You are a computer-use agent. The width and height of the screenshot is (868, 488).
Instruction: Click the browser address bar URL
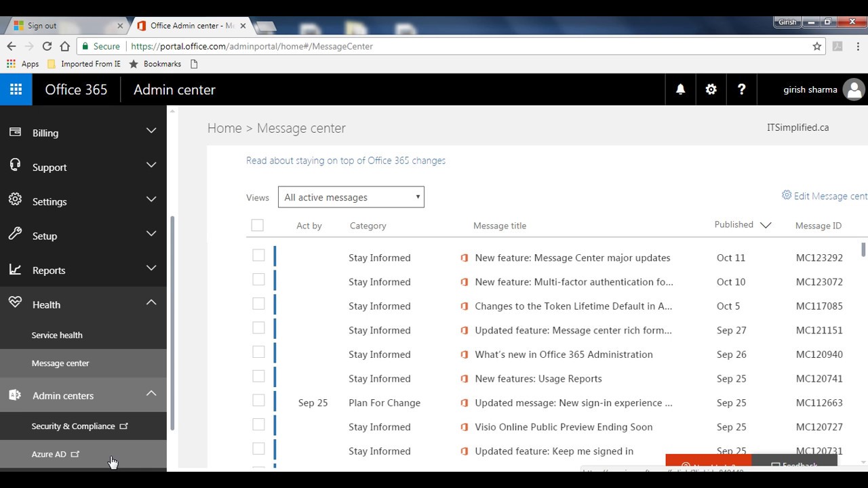click(252, 46)
